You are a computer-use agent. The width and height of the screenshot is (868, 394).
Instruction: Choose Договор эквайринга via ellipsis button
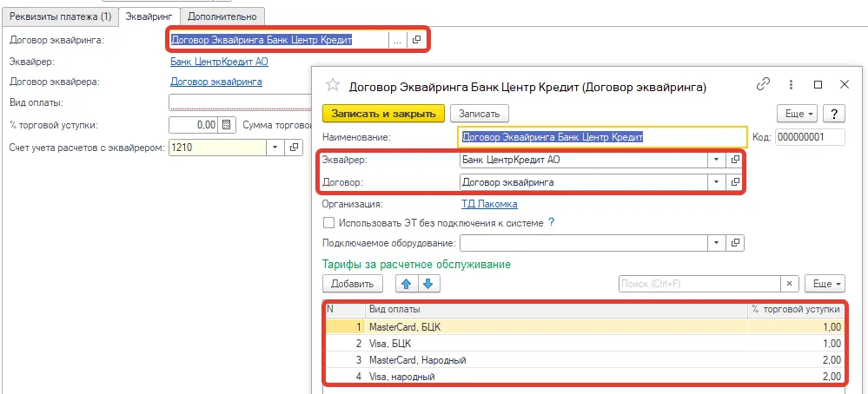coord(397,40)
